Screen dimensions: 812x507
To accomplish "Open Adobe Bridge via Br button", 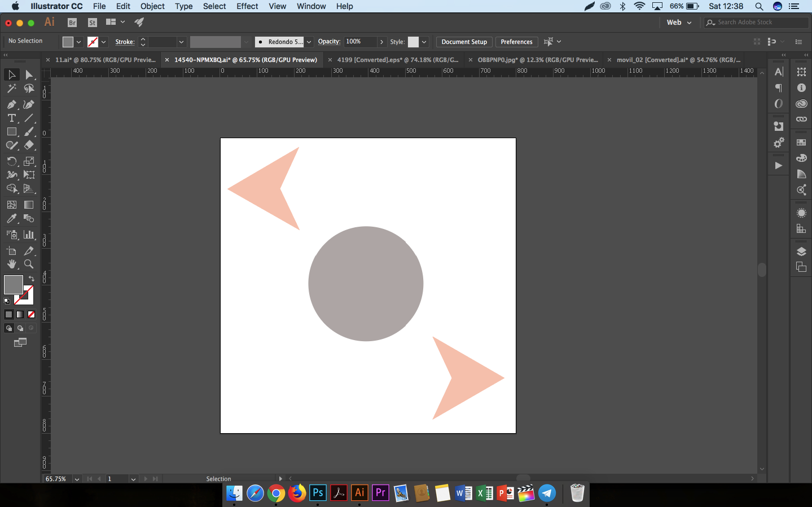I will (x=72, y=23).
